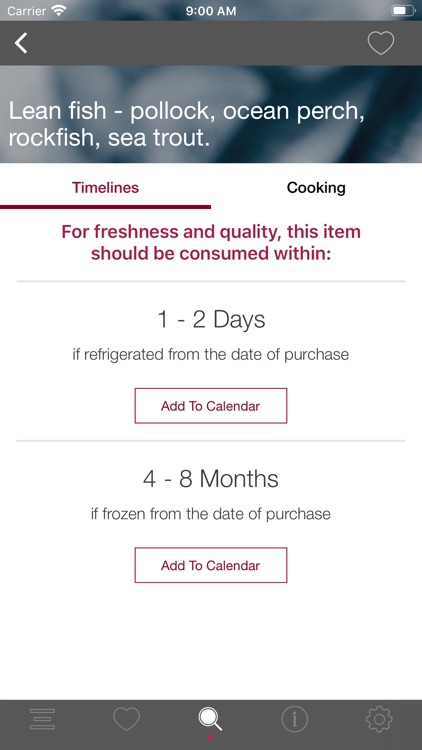Open the list view in the bottom bar
The width and height of the screenshot is (422, 750).
point(42,719)
